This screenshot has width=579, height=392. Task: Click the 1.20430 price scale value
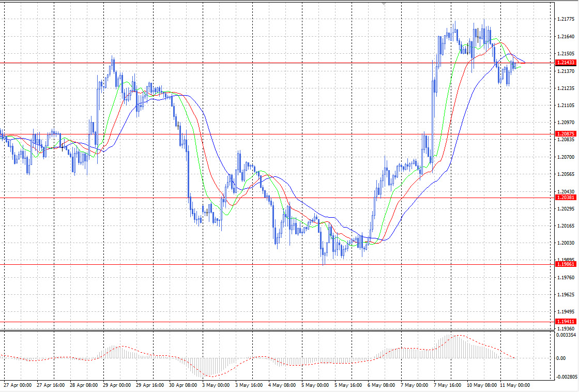(x=566, y=191)
